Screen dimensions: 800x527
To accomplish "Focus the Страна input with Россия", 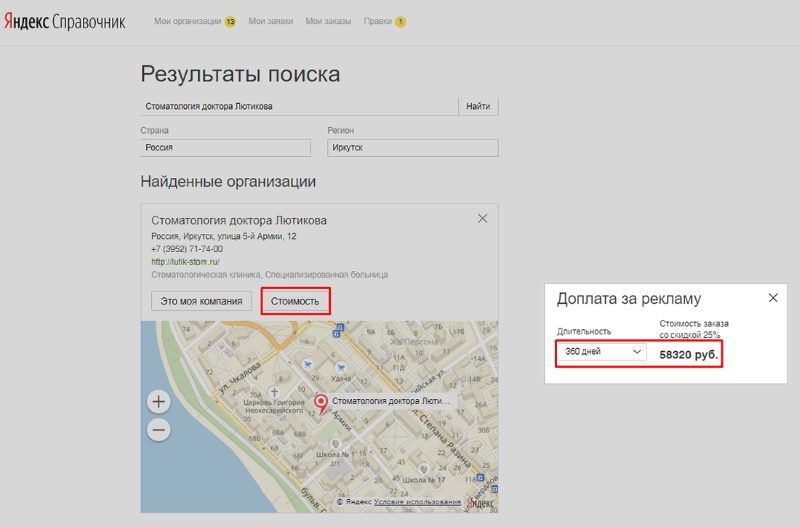I will tap(225, 147).
